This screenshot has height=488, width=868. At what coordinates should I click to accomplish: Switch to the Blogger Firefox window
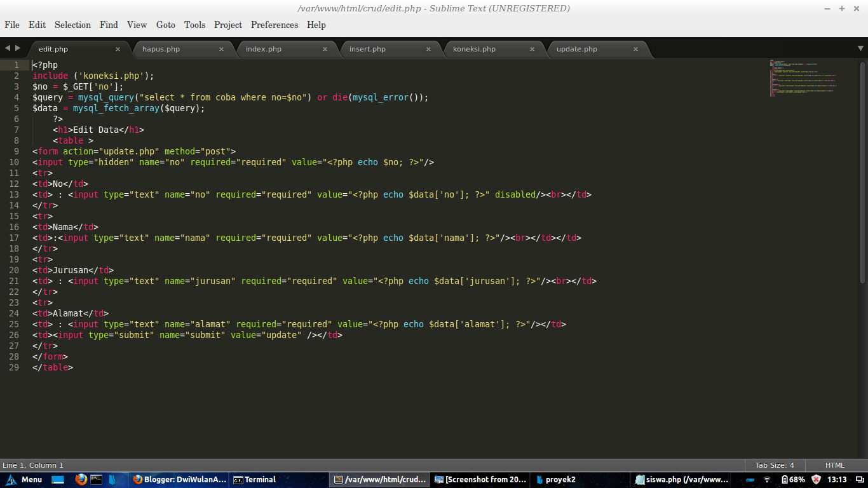(179, 480)
